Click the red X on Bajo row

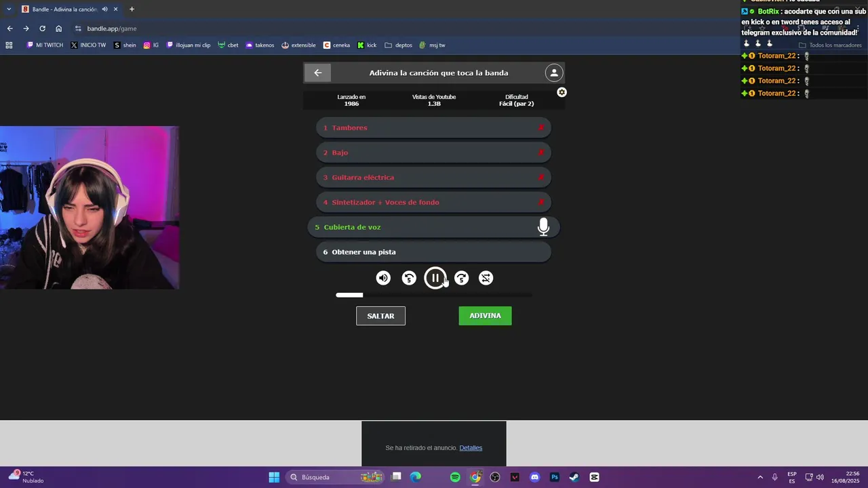541,152
